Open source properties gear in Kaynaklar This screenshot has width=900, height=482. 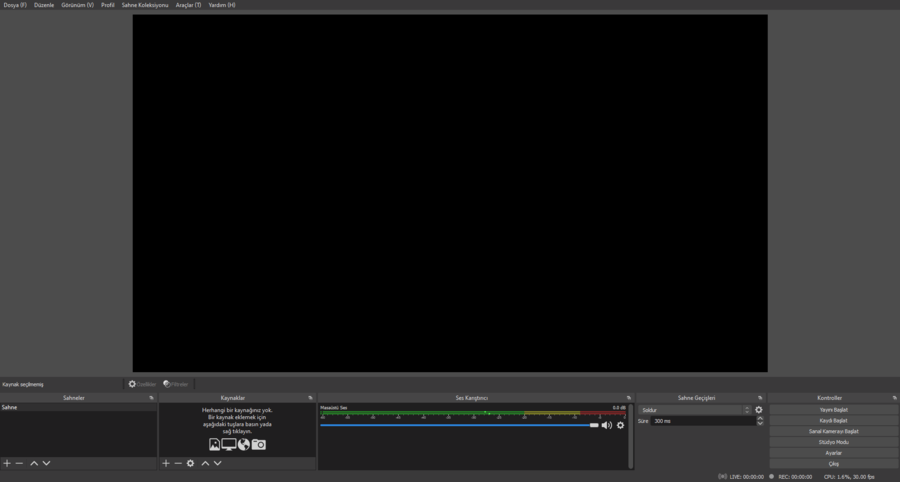[191, 463]
